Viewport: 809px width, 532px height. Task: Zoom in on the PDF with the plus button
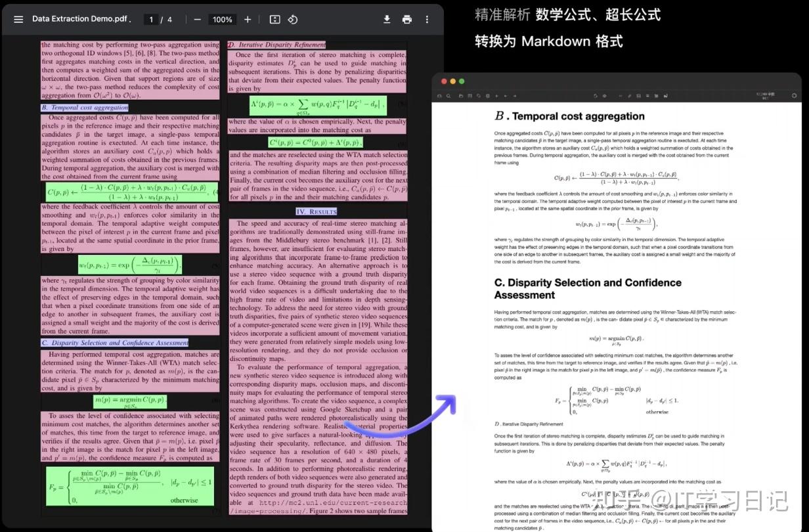(246, 19)
